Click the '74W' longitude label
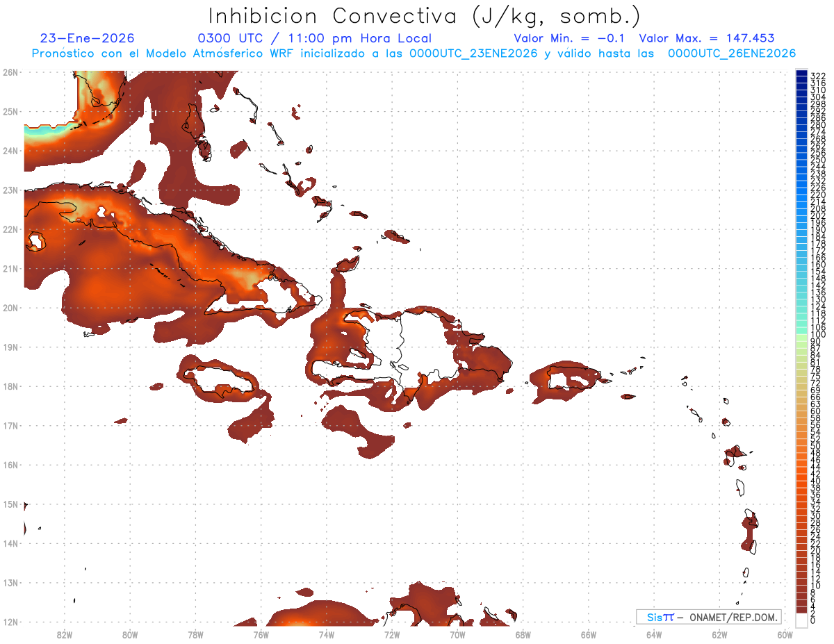Screen dimensions: 834x644 point(327,634)
